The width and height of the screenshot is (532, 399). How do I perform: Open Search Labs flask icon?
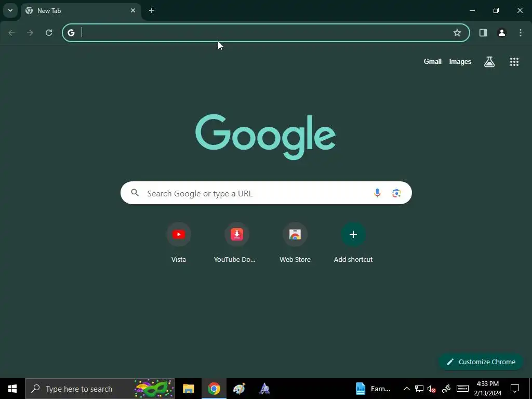(489, 62)
